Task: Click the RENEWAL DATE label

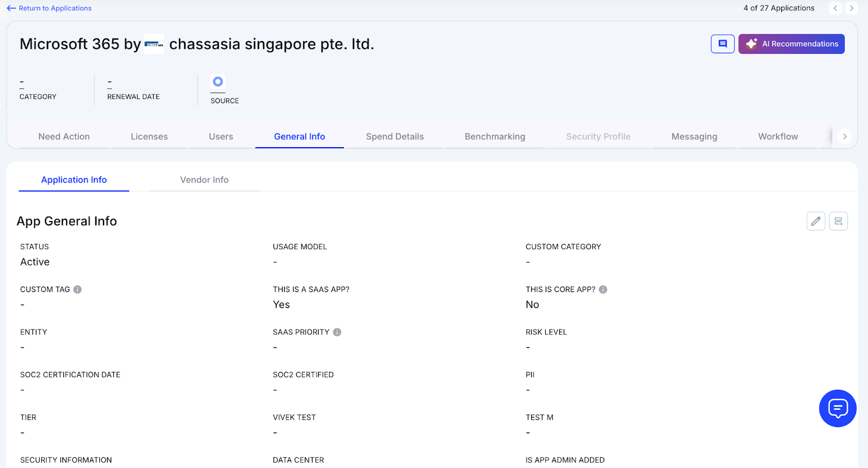Action: (133, 97)
